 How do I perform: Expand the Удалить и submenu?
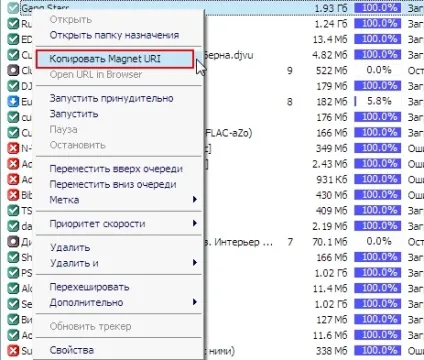(x=118, y=263)
